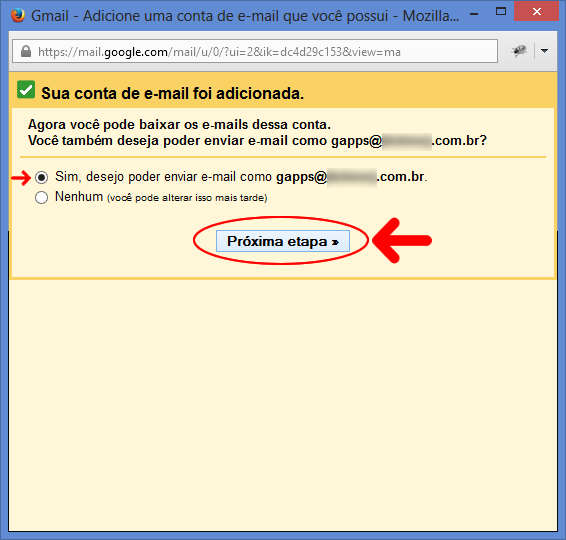Close the Gmail popup window

536,12
